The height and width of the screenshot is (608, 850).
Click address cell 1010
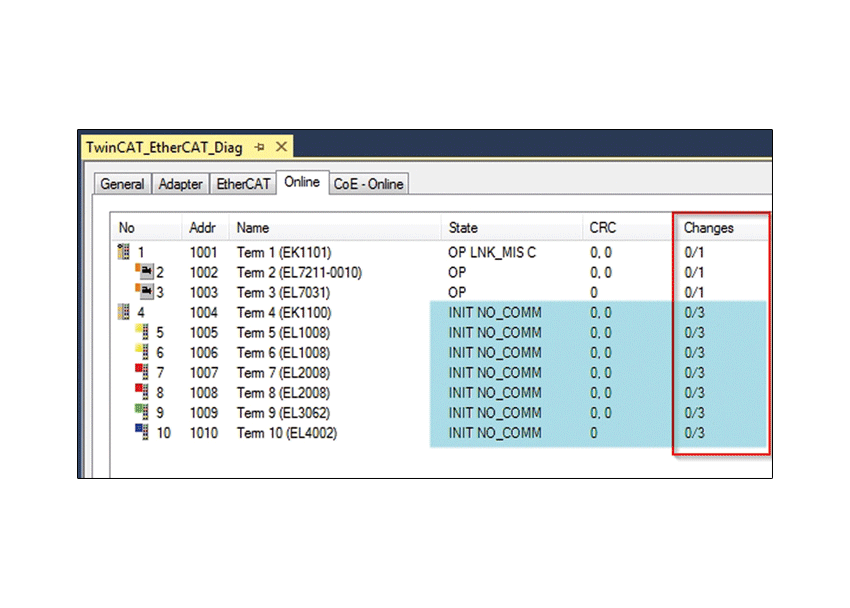click(203, 433)
